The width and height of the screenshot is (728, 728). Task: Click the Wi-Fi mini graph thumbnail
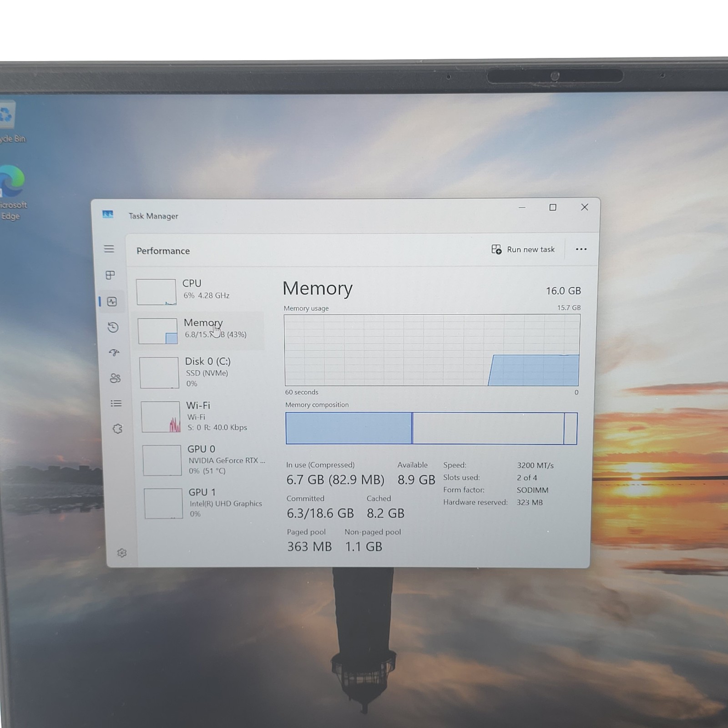[161, 417]
